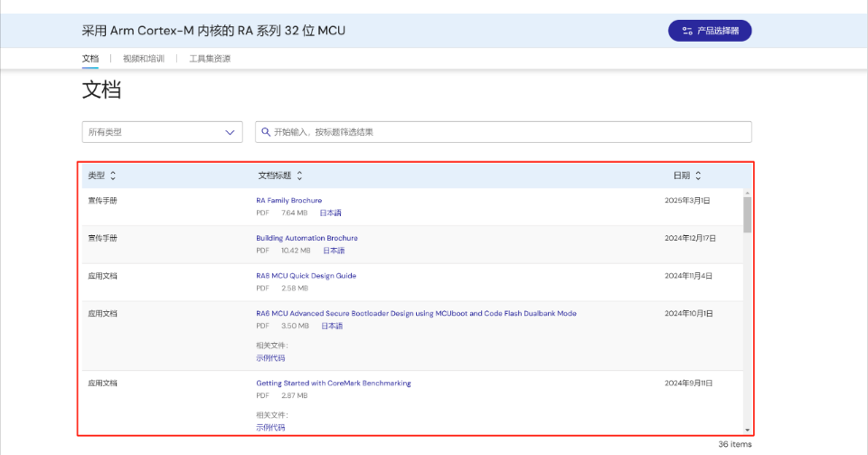This screenshot has width=868, height=455.
Task: Open RA8 MCU Quick Design Guide
Action: tap(307, 276)
